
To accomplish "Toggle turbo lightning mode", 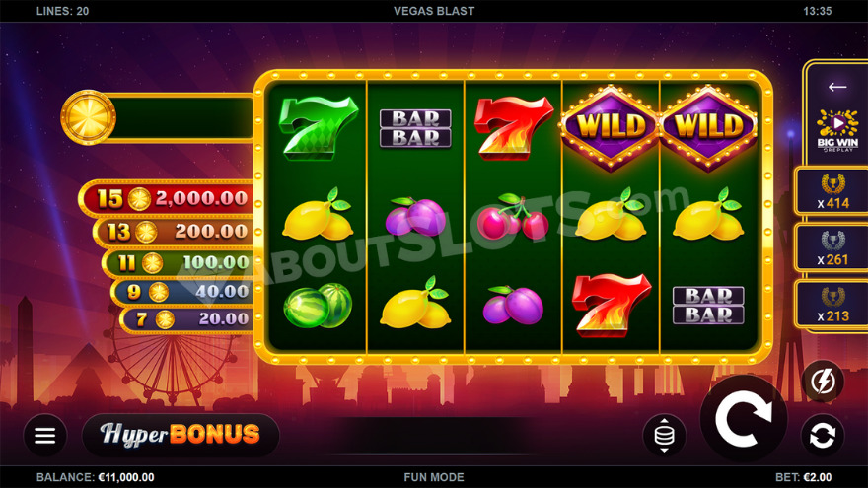I will (824, 382).
